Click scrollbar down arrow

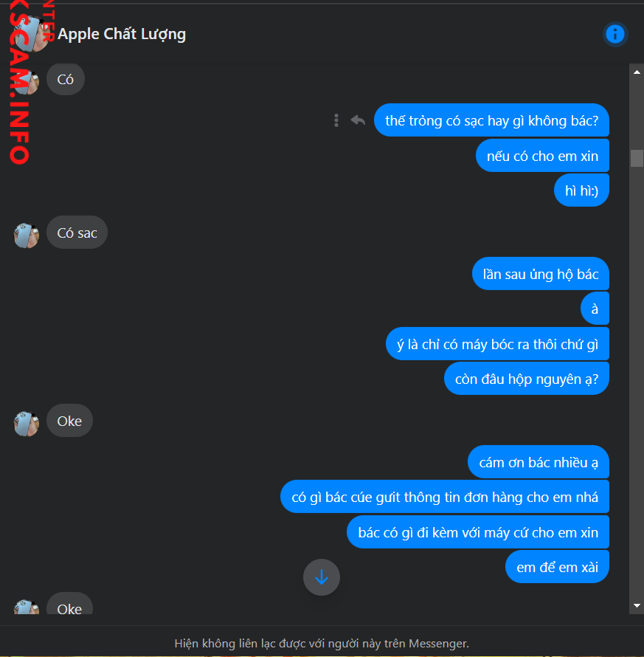tap(637, 605)
